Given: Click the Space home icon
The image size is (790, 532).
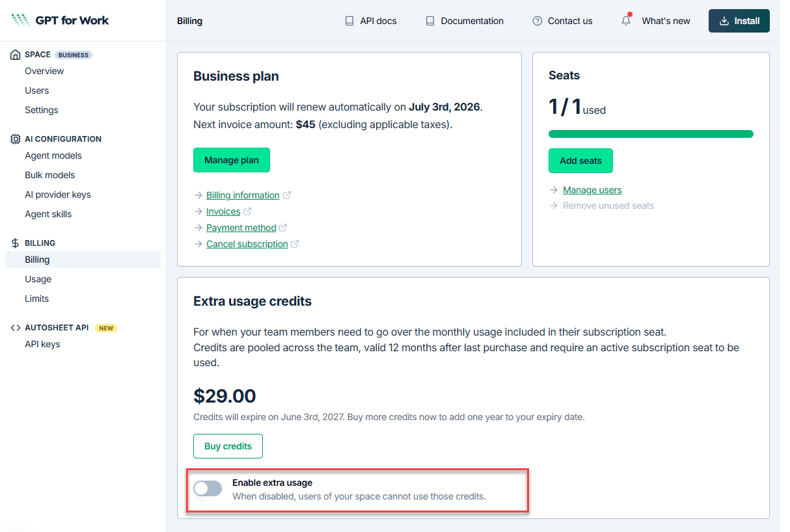Looking at the screenshot, I should click(x=16, y=55).
